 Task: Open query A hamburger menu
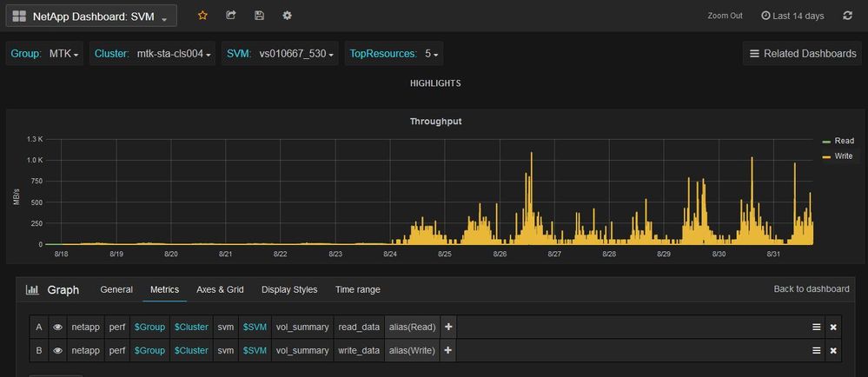(816, 327)
